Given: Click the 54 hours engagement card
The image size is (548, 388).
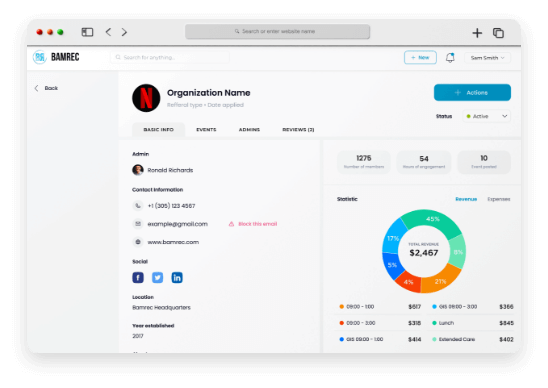Looking at the screenshot, I should point(424,162).
